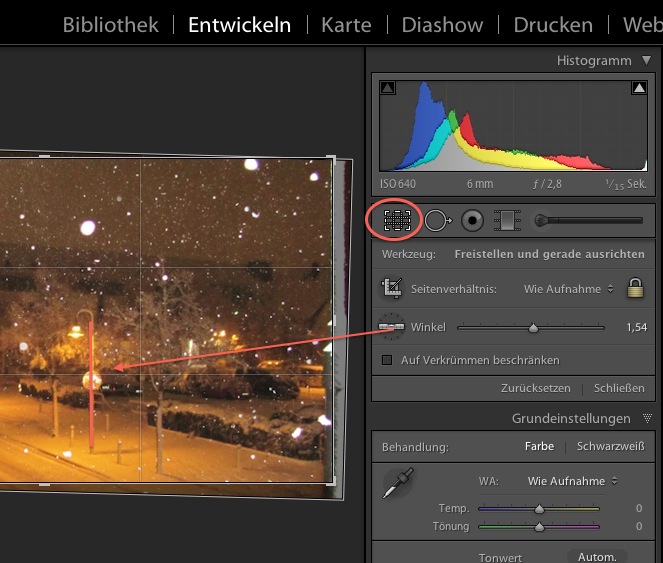The width and height of the screenshot is (663, 563).
Task: Toggle the aspect ratio padlock
Action: [634, 289]
